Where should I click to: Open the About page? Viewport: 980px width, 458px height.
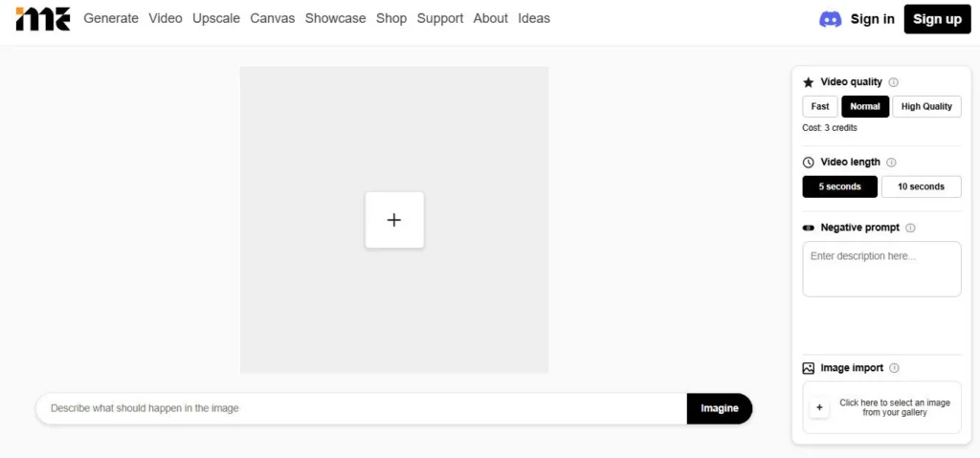click(491, 19)
